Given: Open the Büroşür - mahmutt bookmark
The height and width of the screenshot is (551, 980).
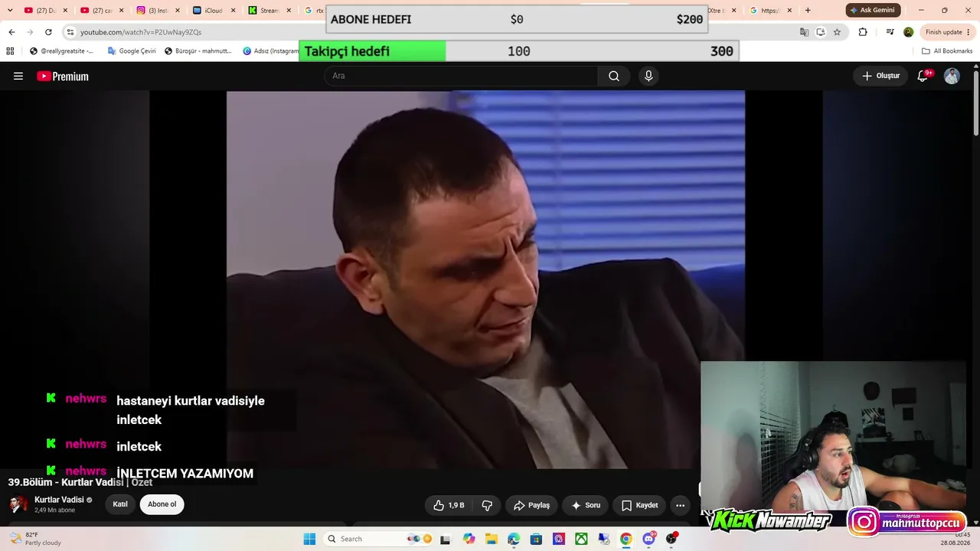Looking at the screenshot, I should pos(198,51).
